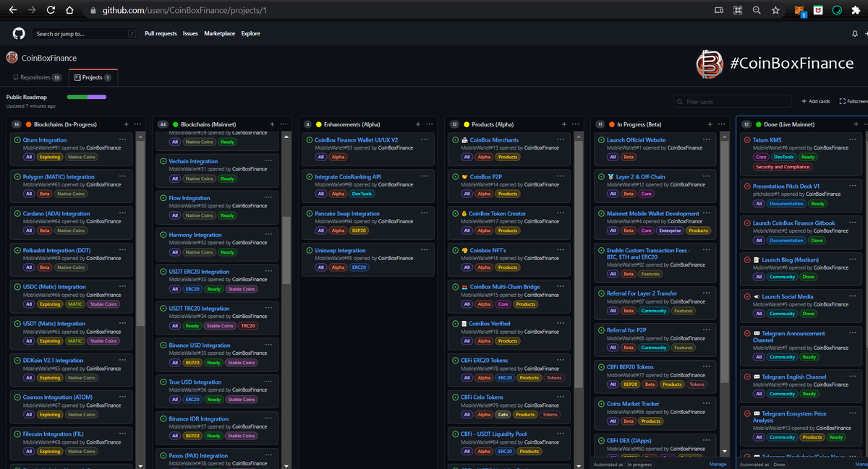Enter fullscreen using the Fullscreen icon

click(841, 101)
